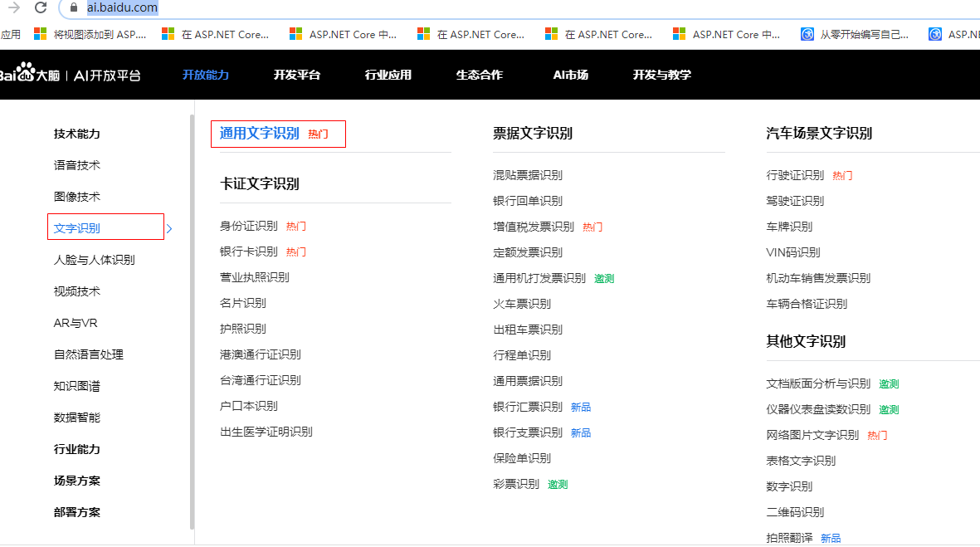This screenshot has width=980, height=547.
Task: Select 自然语言处理 in the sidebar
Action: point(89,354)
